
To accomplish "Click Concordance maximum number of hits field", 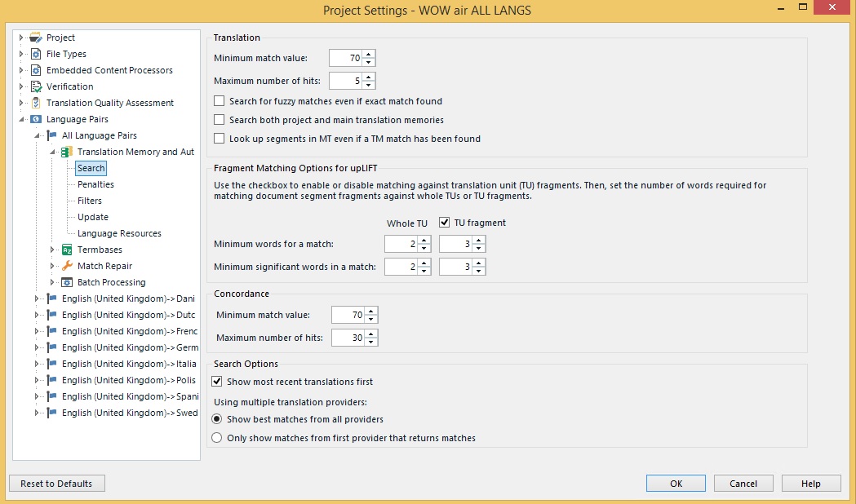I will coord(348,338).
